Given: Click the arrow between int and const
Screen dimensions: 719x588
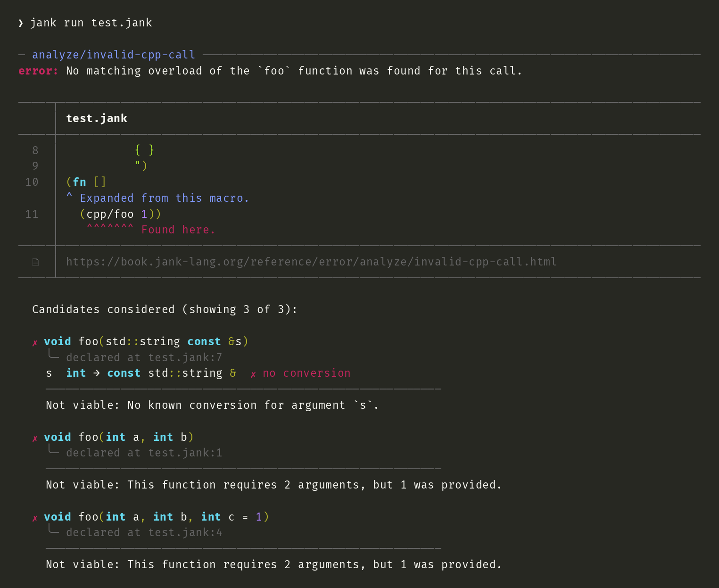Looking at the screenshot, I should 97,373.
